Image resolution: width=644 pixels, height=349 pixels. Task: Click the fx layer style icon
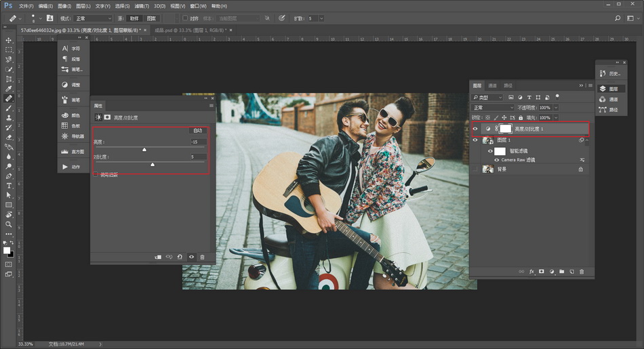(532, 272)
